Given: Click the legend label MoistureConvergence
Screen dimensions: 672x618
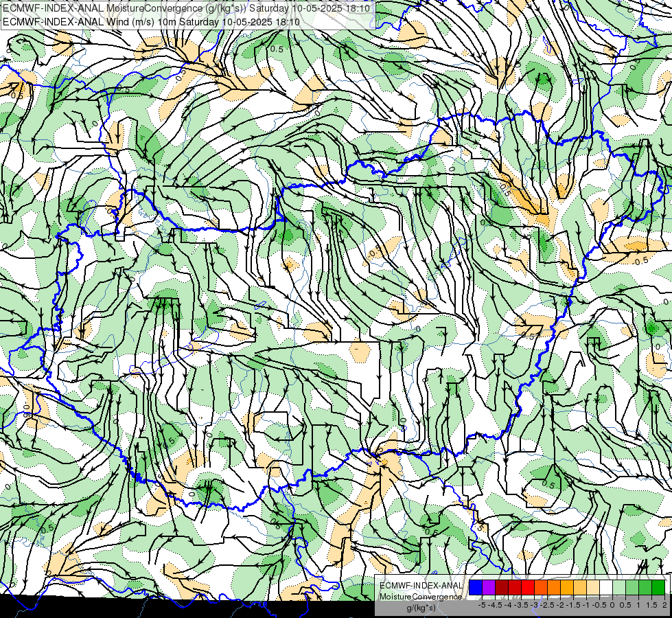Looking at the screenshot, I should (421, 597).
